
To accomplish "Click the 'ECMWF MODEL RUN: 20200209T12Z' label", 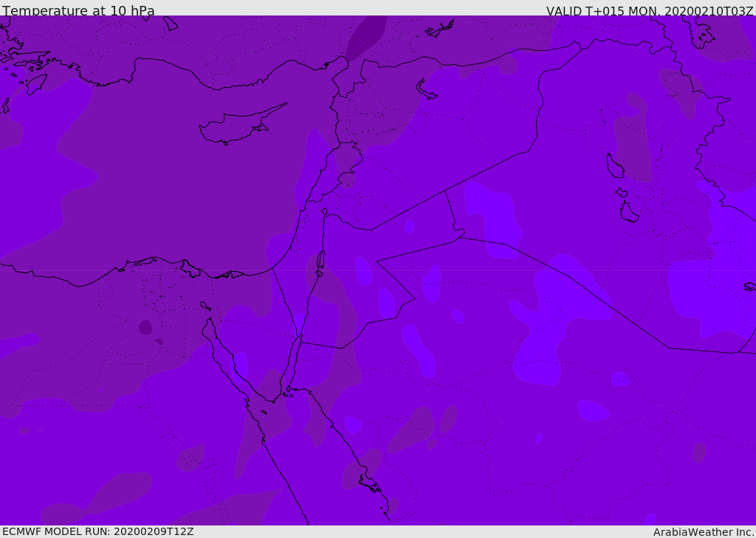I will (x=98, y=531).
